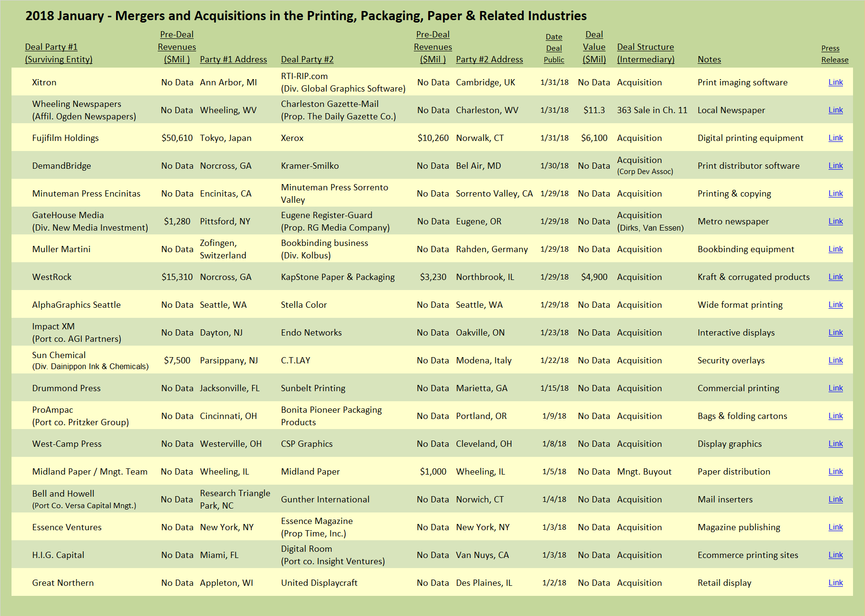The height and width of the screenshot is (616, 865).
Task: Click the ProAmpac row link
Action: (835, 416)
